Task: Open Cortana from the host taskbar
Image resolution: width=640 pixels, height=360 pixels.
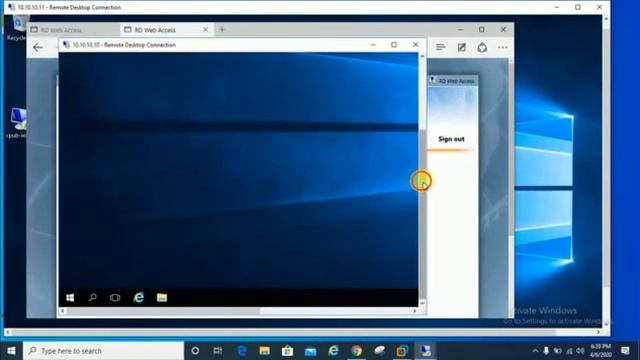Action: click(x=195, y=351)
